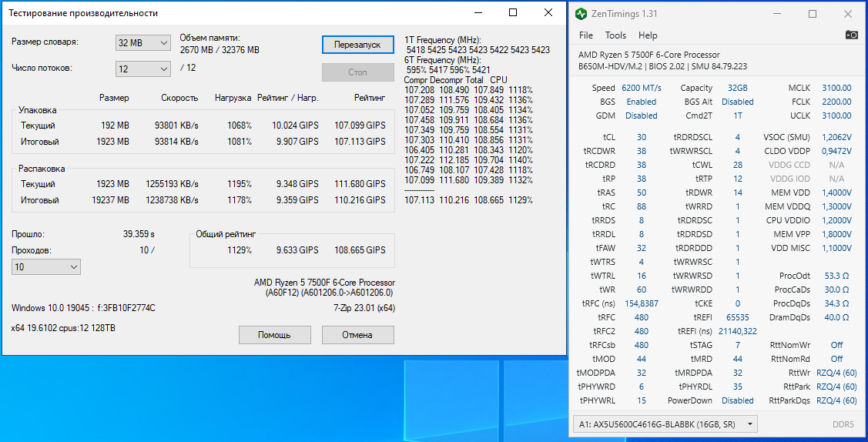Open the passes count 10 dropdown
The image size is (868, 442).
46,267
